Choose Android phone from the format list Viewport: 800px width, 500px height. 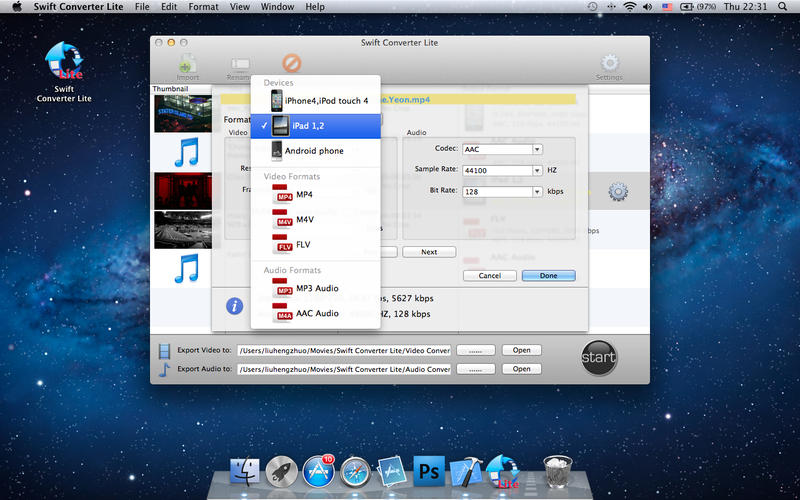point(315,151)
